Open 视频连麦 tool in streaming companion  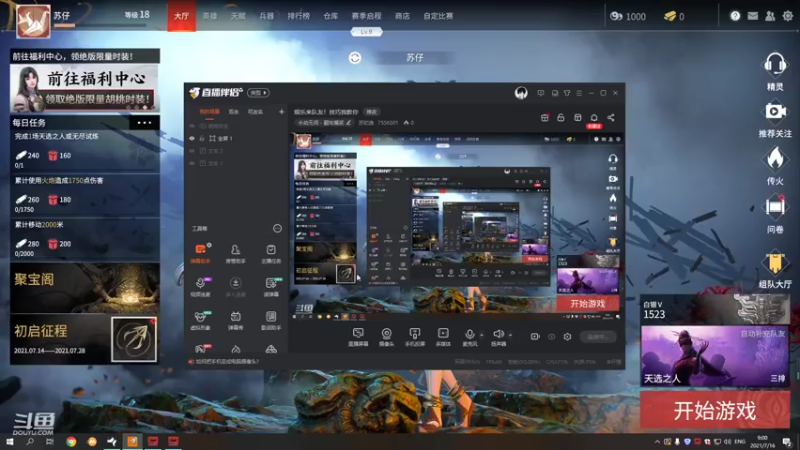pyautogui.click(x=201, y=286)
